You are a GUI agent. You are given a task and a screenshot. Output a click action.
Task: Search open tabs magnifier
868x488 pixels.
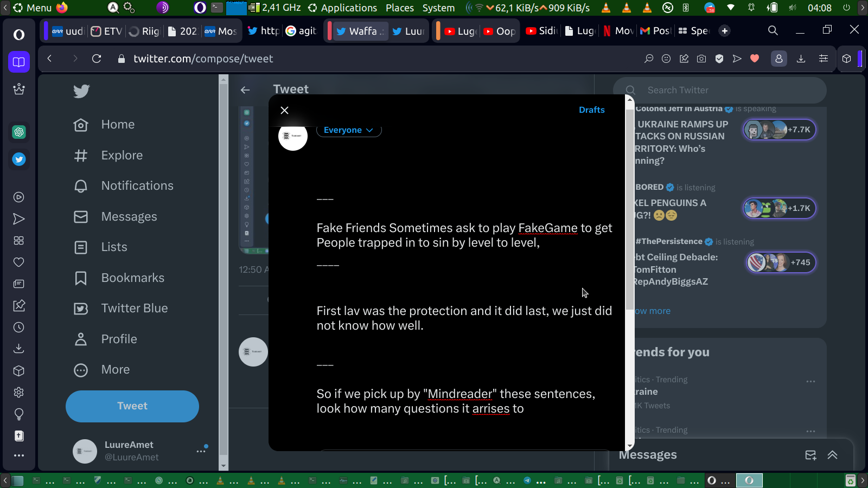(773, 30)
